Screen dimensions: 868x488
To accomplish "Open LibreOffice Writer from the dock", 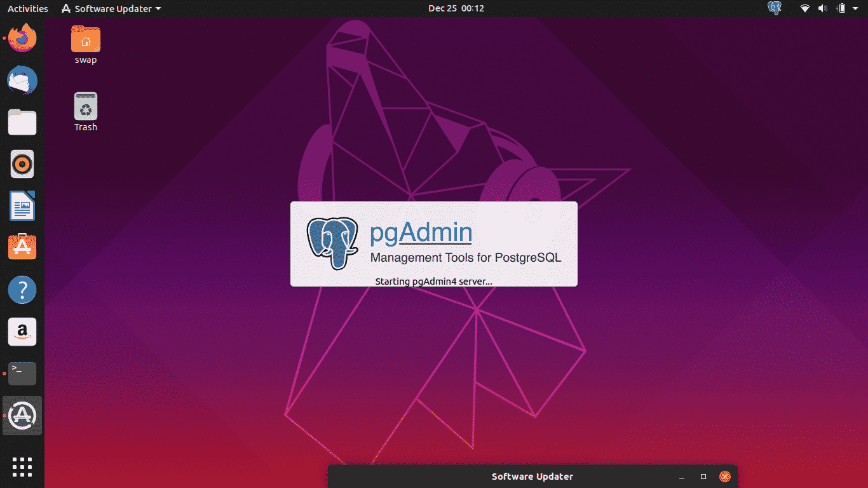I will point(22,206).
